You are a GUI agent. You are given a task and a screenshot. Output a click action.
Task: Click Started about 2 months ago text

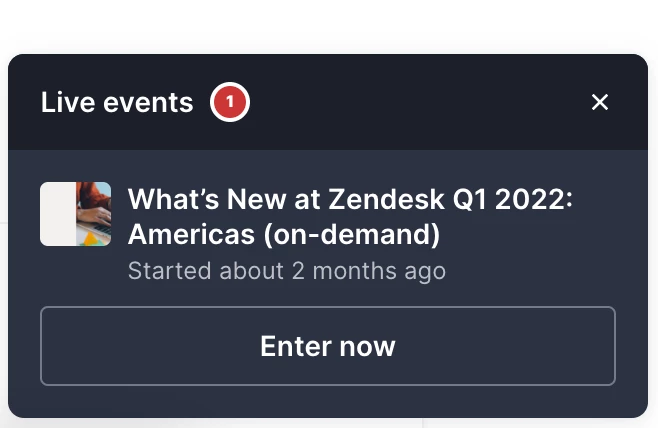287,271
